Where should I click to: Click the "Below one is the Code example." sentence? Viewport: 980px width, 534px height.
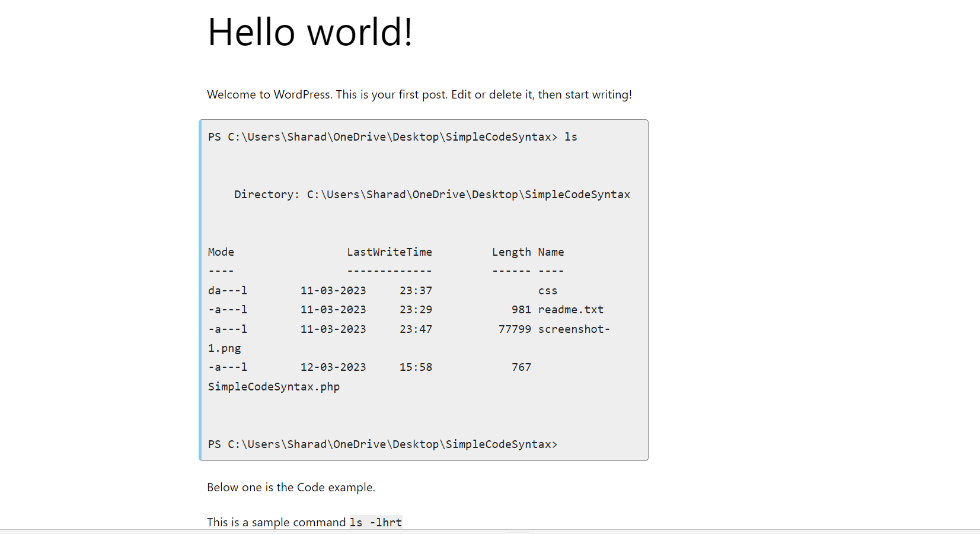[x=291, y=488]
